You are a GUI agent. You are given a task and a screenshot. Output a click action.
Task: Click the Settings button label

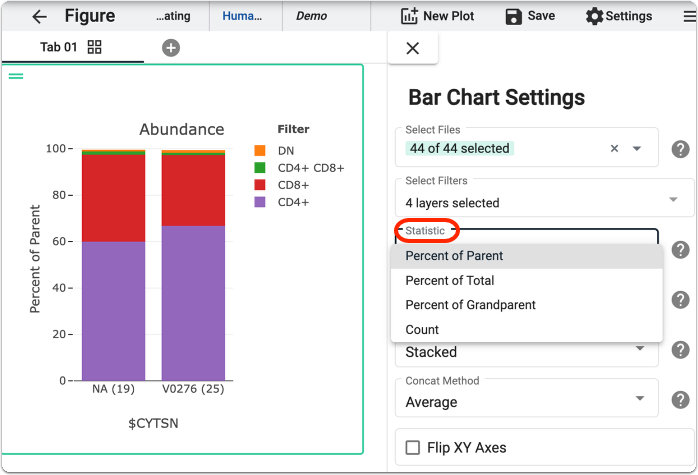pyautogui.click(x=629, y=16)
